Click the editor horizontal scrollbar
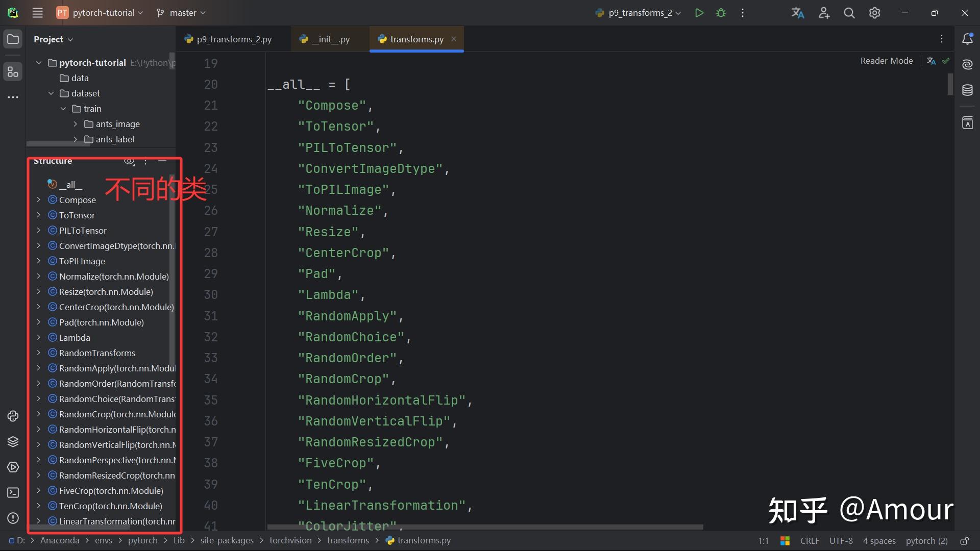 [x=485, y=527]
